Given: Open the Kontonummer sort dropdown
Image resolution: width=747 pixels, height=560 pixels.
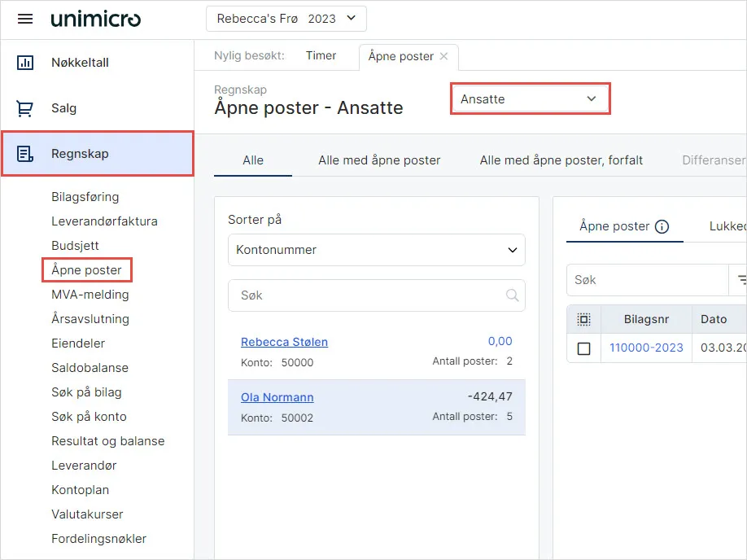Looking at the screenshot, I should tap(376, 250).
